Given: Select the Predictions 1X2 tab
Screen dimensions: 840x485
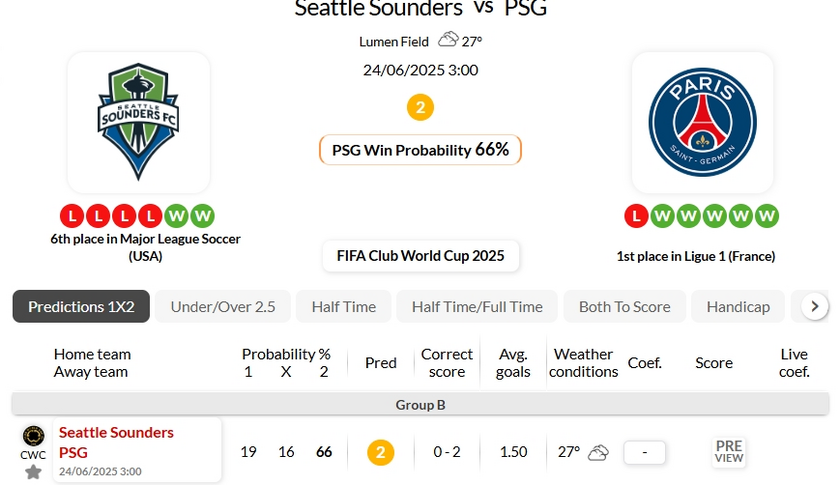Looking at the screenshot, I should [x=81, y=307].
